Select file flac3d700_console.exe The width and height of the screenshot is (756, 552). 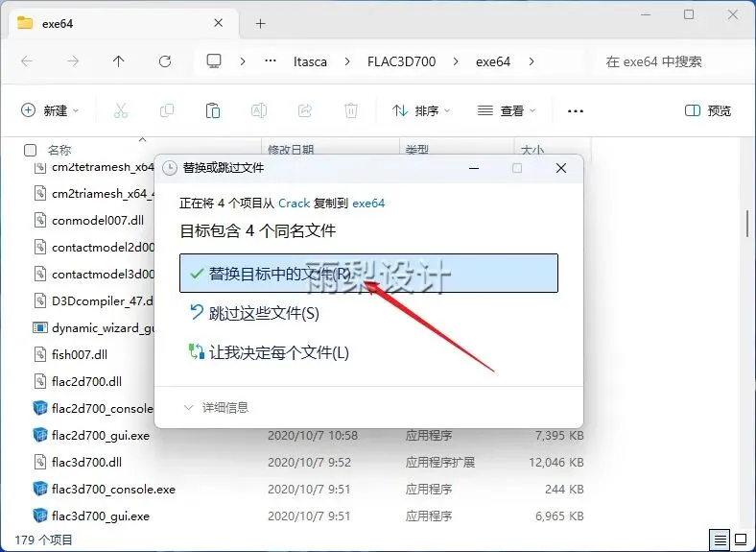[113, 490]
